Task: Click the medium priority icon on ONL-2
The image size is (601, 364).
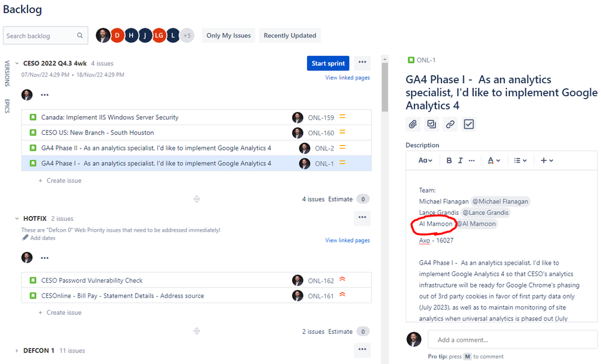Action: point(342,147)
